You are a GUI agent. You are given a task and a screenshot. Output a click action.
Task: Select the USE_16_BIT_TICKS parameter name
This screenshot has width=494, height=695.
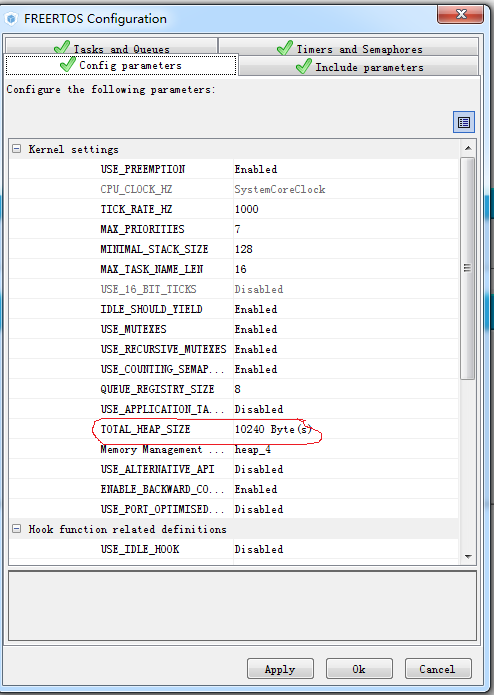tap(148, 289)
